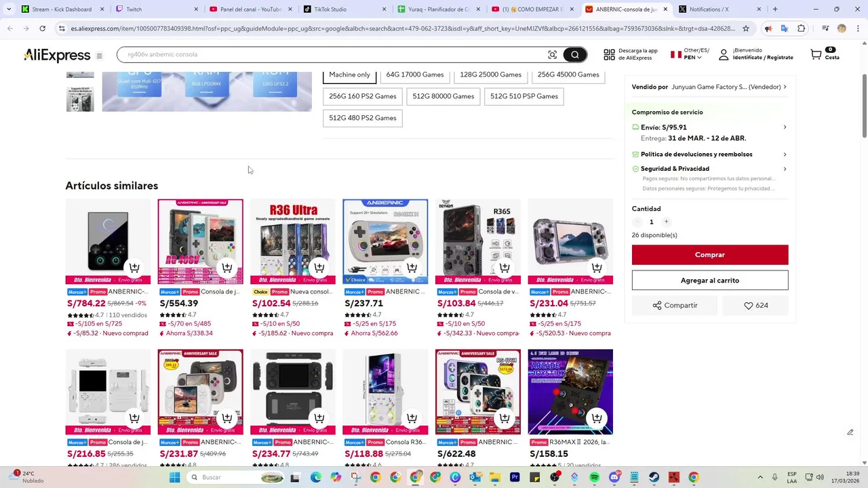The image size is (868, 488).
Task: Add the S/231.04 ANBERNIC item to cart
Action: pos(597,268)
